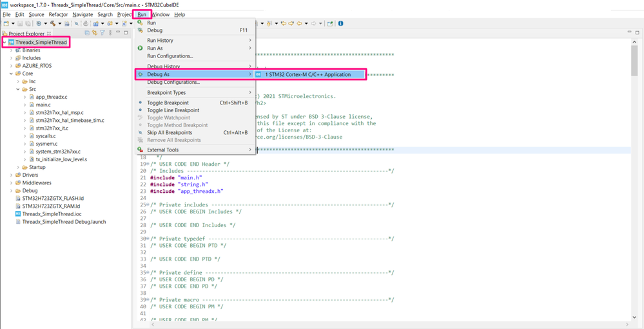Click Threadx_SimpleThread.ioc file icon

[x=17, y=214]
